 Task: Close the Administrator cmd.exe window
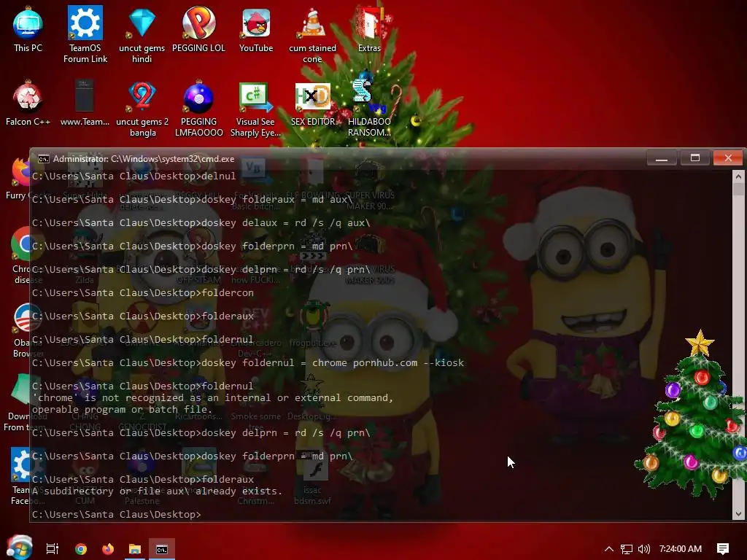[728, 158]
